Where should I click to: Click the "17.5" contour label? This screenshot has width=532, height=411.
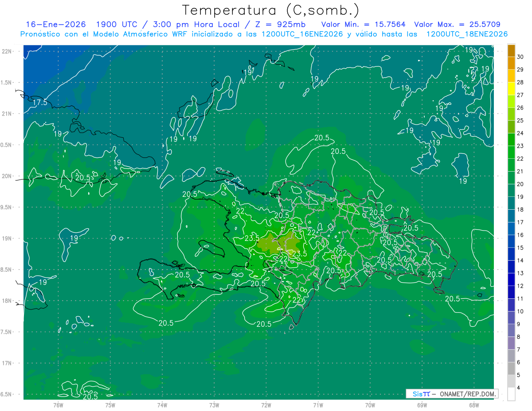coord(40,102)
